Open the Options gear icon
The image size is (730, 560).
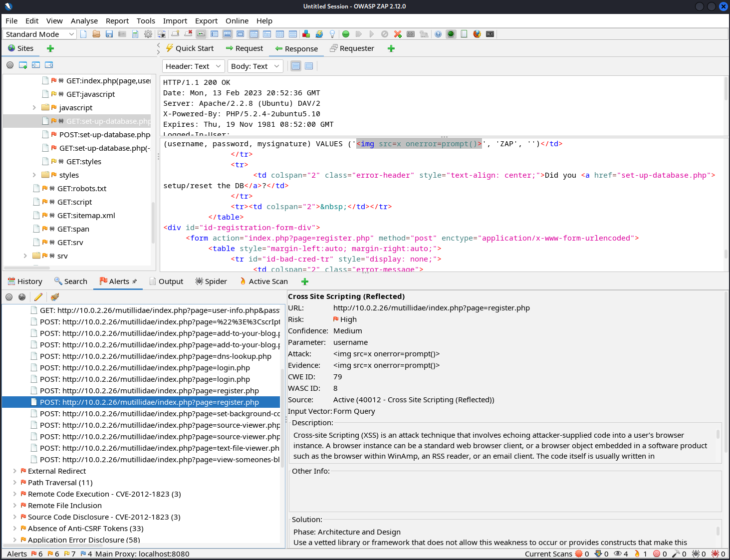click(148, 34)
